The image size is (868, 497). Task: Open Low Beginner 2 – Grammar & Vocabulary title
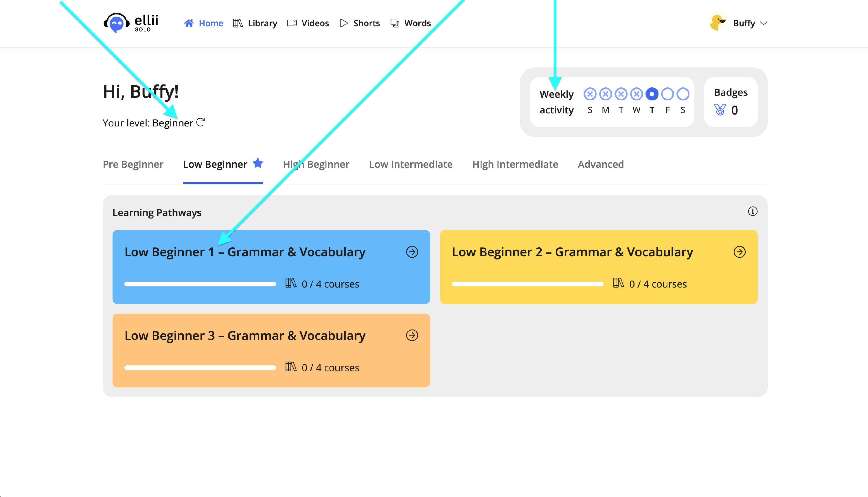coord(572,252)
